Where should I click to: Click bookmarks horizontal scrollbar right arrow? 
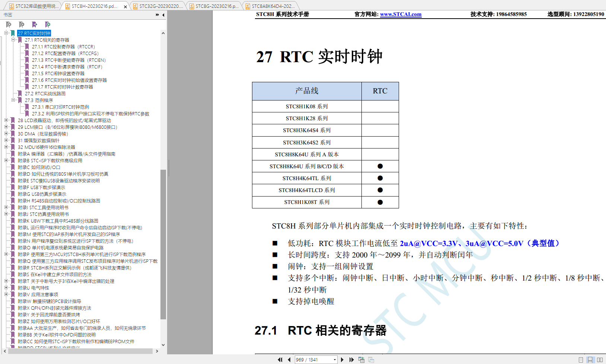point(157,351)
